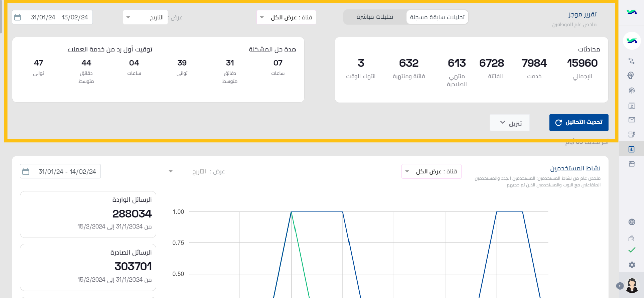Click the wallet icon in sidebar
The height and width of the screenshot is (298, 644).
click(x=631, y=238)
